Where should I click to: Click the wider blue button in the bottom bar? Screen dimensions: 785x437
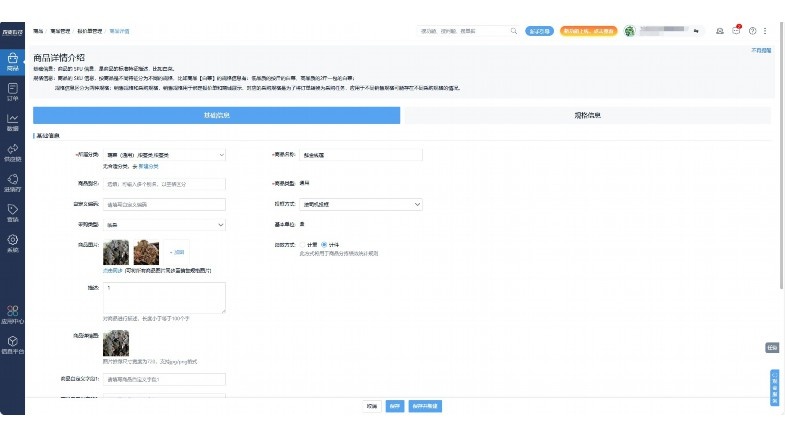pyautogui.click(x=425, y=406)
